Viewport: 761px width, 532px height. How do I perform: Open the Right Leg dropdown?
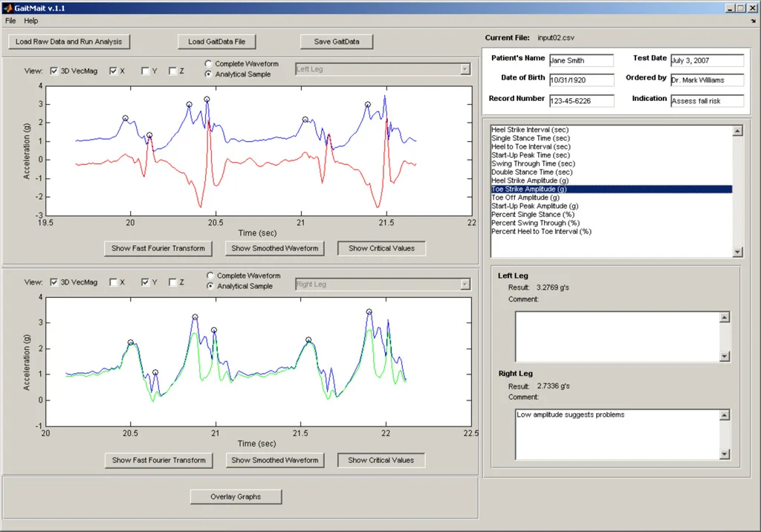383,285
